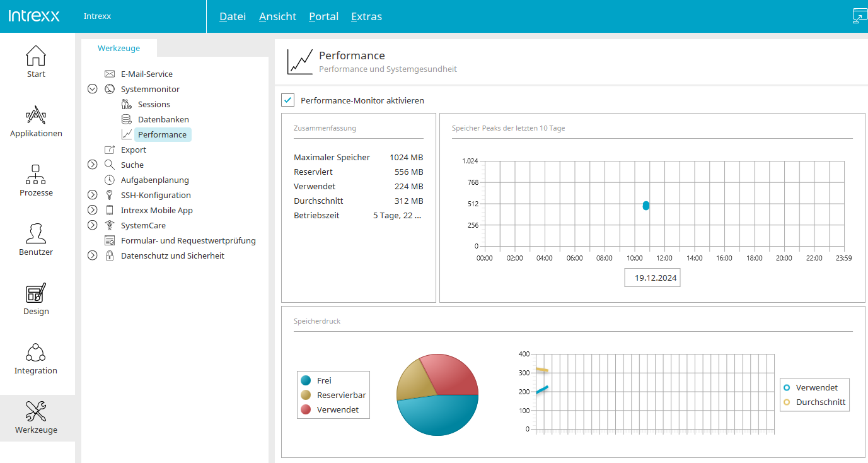Viewport: 868px width, 463px height.
Task: Expand Datenschutz und Sicherheit node
Action: [x=93, y=255]
